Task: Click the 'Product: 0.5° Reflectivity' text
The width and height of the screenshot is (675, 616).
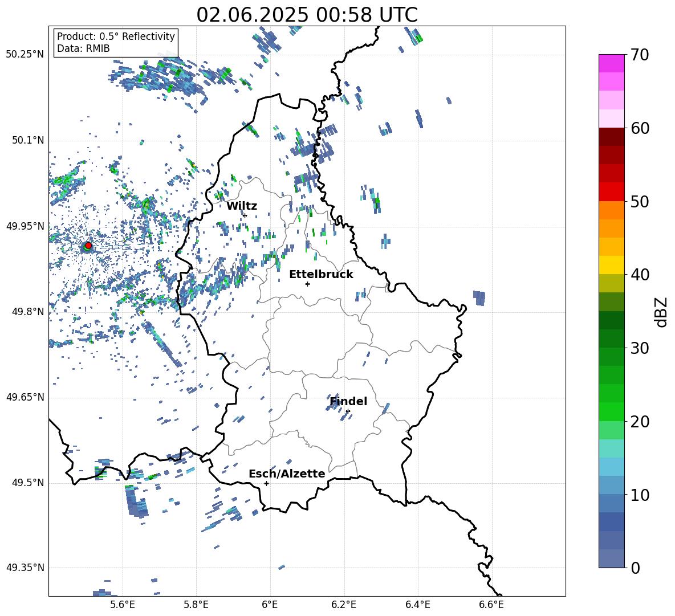Action: click(x=116, y=36)
